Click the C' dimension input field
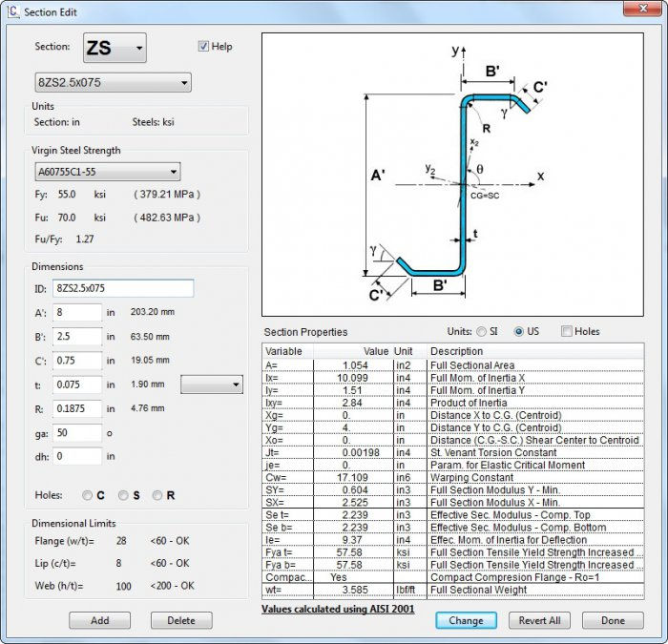 77,361
